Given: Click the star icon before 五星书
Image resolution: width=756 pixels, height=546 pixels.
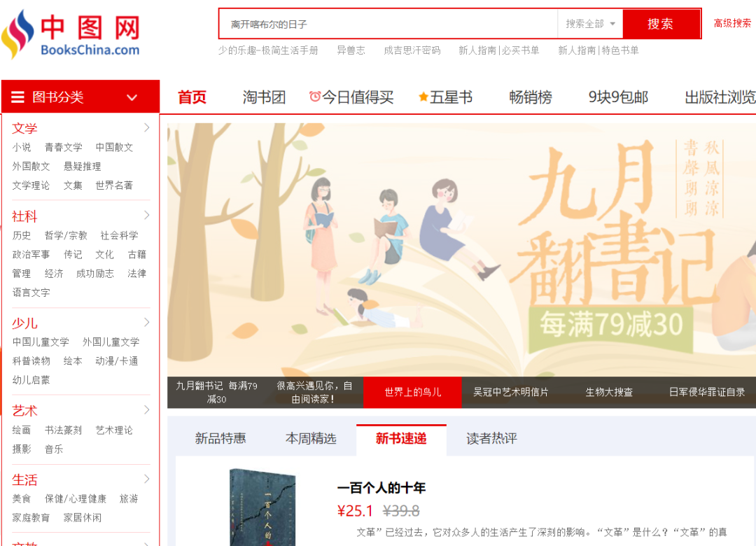Looking at the screenshot, I should pyautogui.click(x=423, y=97).
